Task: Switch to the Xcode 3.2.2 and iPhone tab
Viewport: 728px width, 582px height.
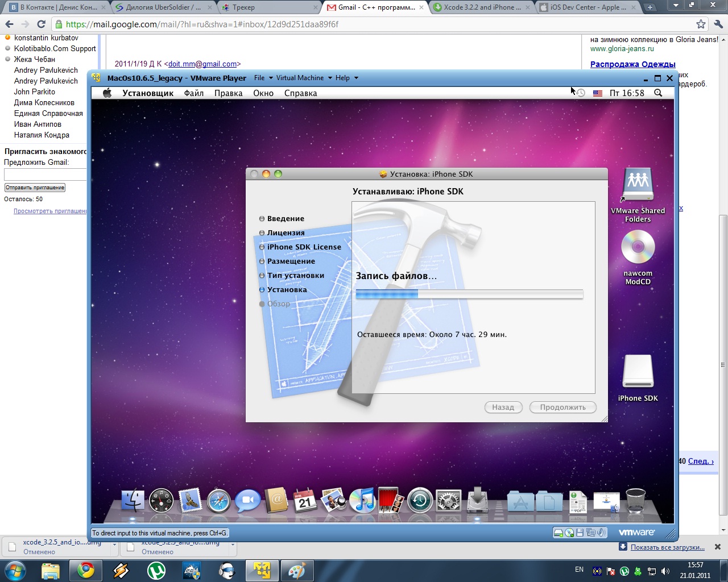Action: (x=482, y=7)
